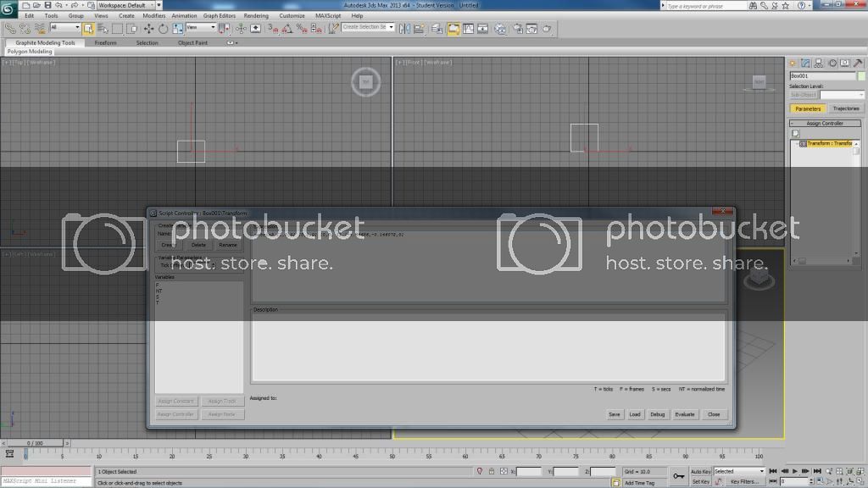The height and width of the screenshot is (488, 868).
Task: Click the Box001 object name field
Action: [821, 76]
